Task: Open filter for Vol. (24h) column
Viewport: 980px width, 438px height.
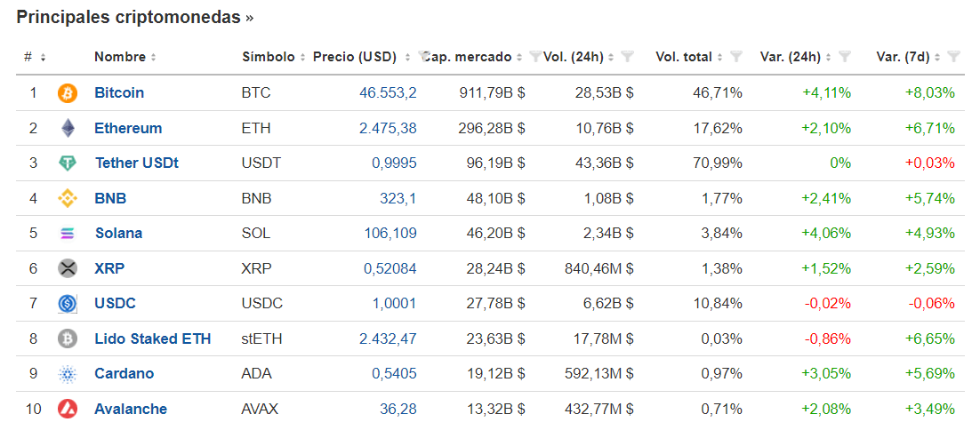Action: (627, 57)
